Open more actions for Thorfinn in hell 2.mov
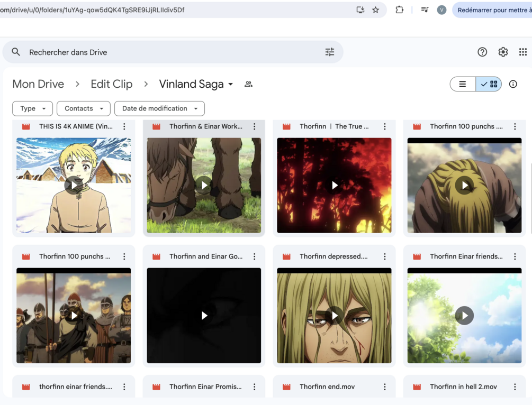Viewport: 532px width, 405px height. point(515,386)
